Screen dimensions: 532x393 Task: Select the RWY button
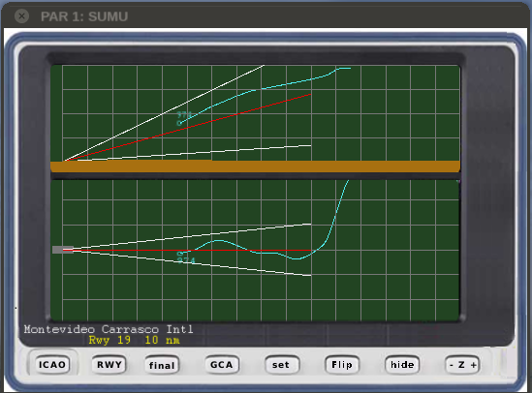pyautogui.click(x=110, y=365)
